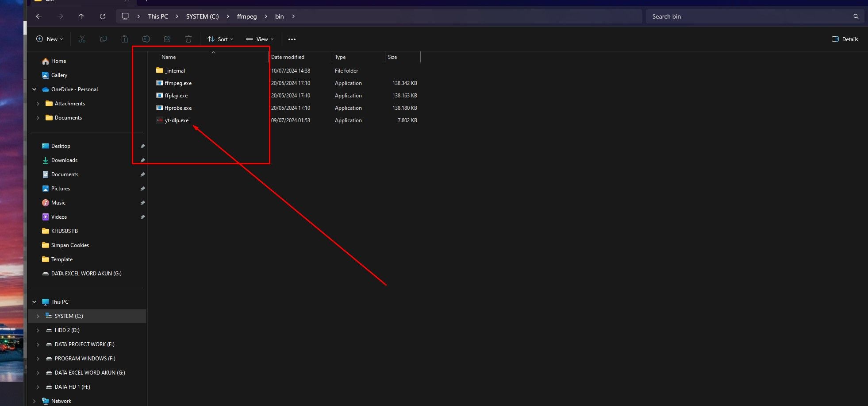Select ffmpeg in the address breadcrumb
The width and height of the screenshot is (868, 406).
click(x=246, y=16)
